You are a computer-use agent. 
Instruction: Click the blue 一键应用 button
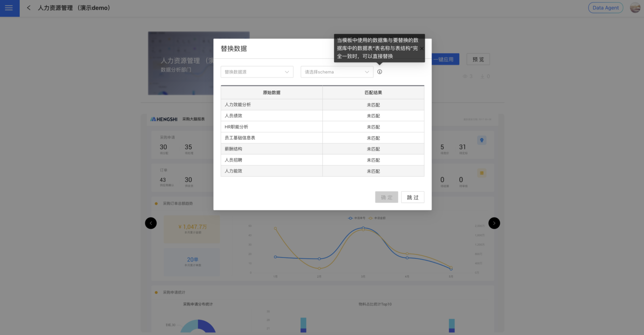pos(445,59)
